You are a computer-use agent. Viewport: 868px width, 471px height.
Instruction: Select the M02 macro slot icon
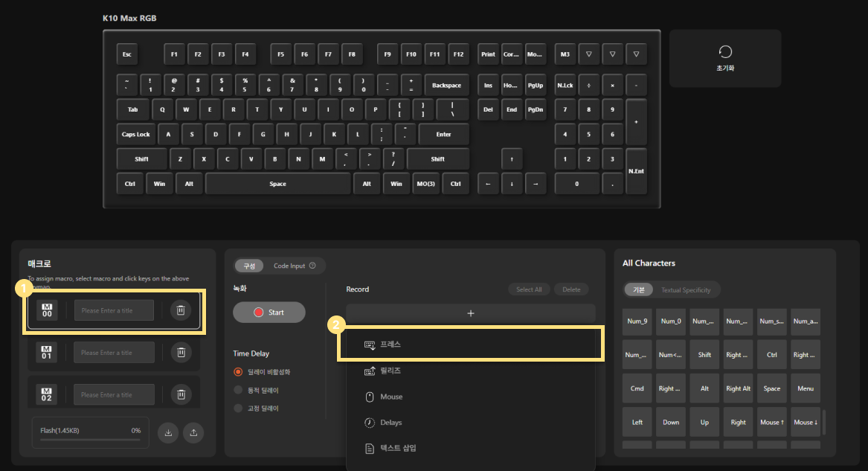[x=47, y=394]
